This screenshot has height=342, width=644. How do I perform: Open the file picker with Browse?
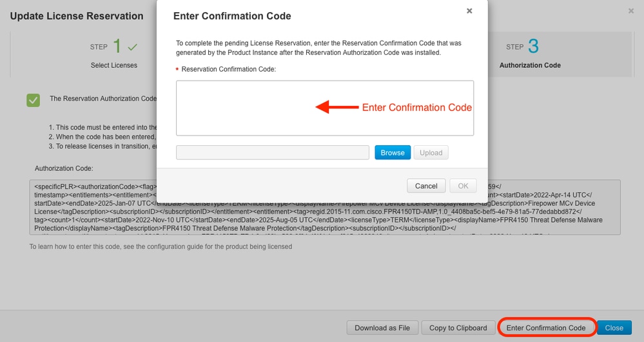393,152
